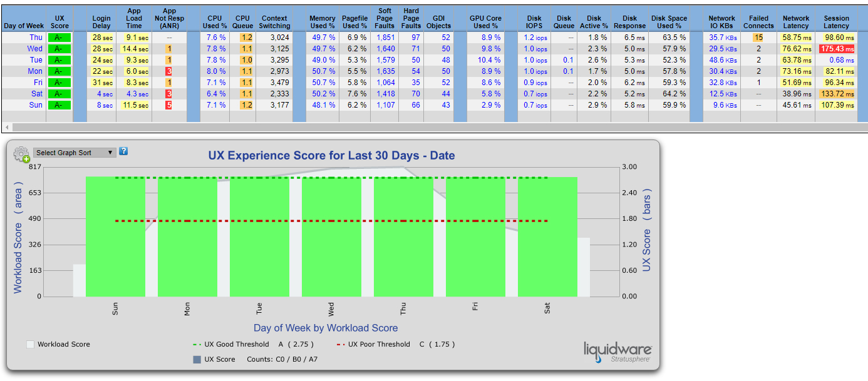Open the graph settings gear icon

22,154
